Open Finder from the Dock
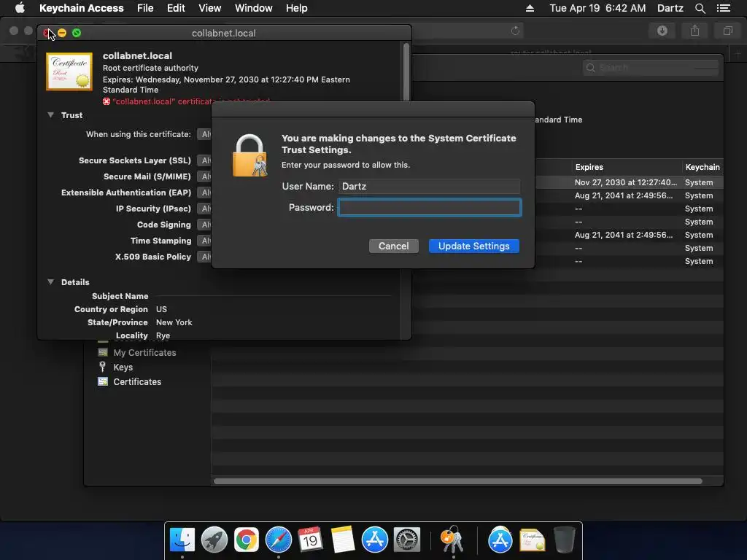Screen dimensions: 747x560 pyautogui.click(x=182, y=540)
